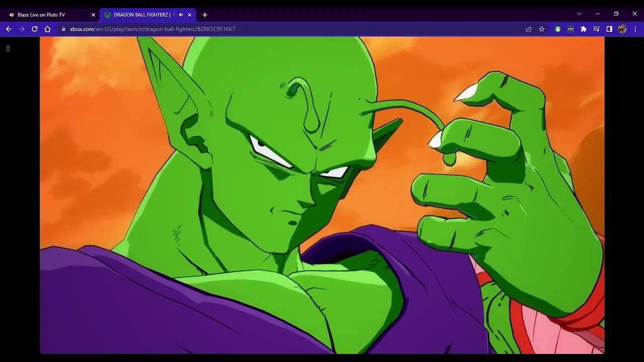The image size is (644, 362).
Task: View site security lock information
Action: (63, 29)
